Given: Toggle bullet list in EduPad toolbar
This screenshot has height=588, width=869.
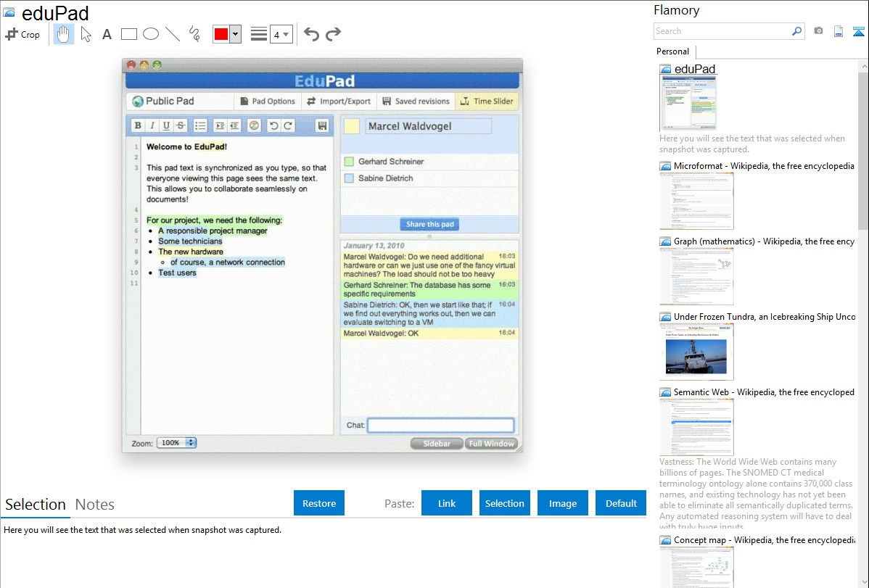Looking at the screenshot, I should pos(200,126).
